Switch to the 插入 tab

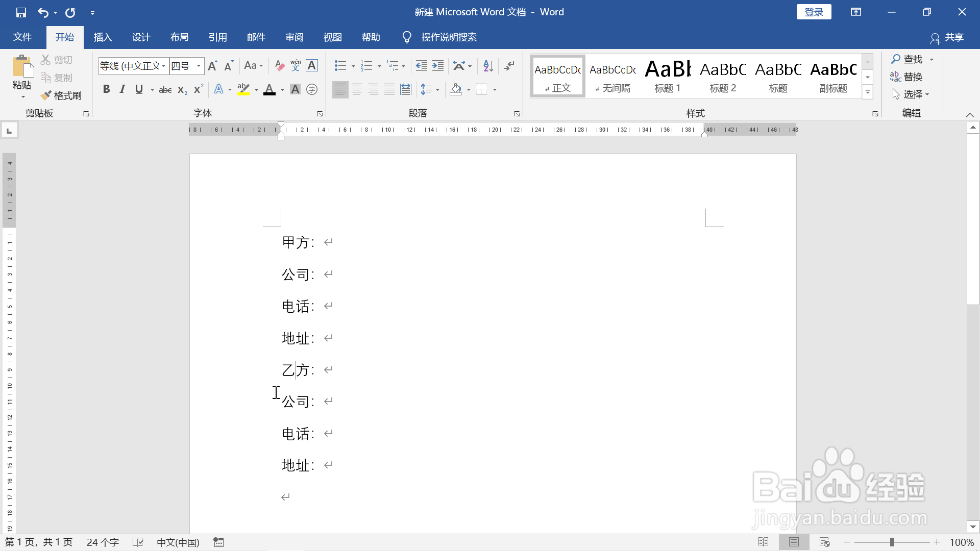pyautogui.click(x=103, y=37)
